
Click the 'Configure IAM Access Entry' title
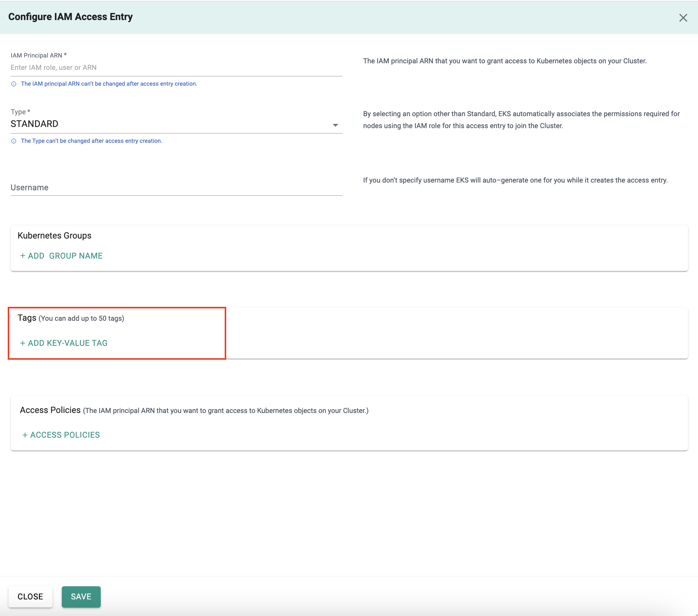coord(71,17)
